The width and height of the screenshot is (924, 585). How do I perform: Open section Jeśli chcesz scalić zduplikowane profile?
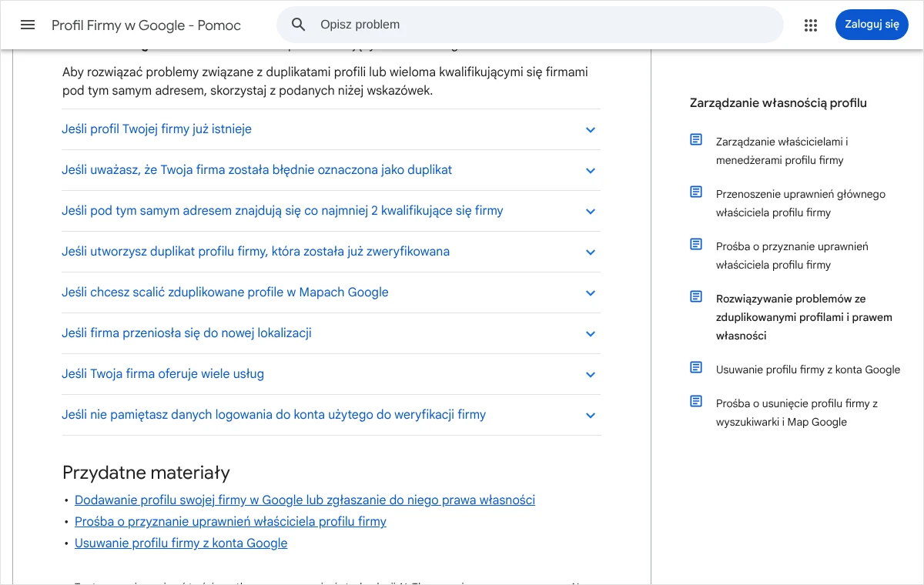tap(331, 292)
